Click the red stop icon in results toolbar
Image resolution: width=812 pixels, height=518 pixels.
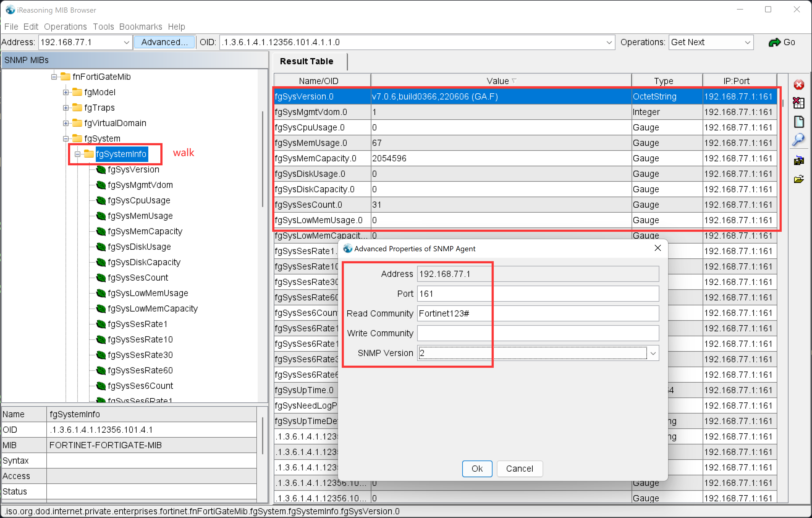tap(798, 85)
